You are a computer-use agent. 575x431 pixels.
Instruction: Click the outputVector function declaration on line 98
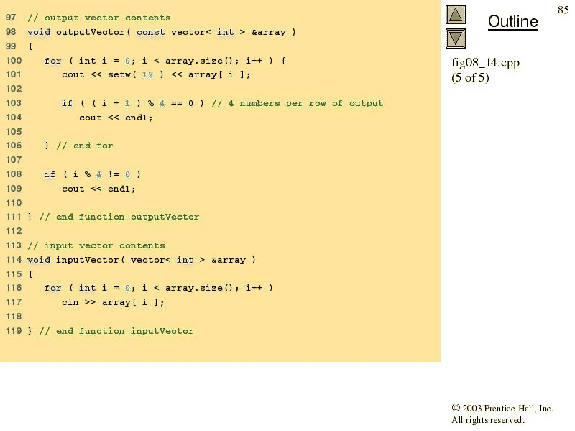(x=162, y=32)
